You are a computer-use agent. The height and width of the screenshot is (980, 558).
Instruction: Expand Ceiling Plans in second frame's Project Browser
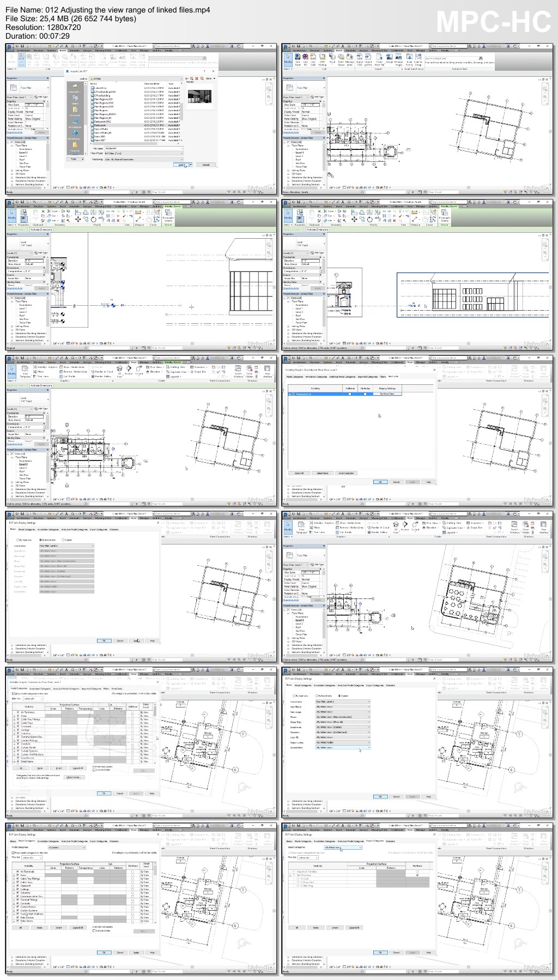(x=289, y=171)
